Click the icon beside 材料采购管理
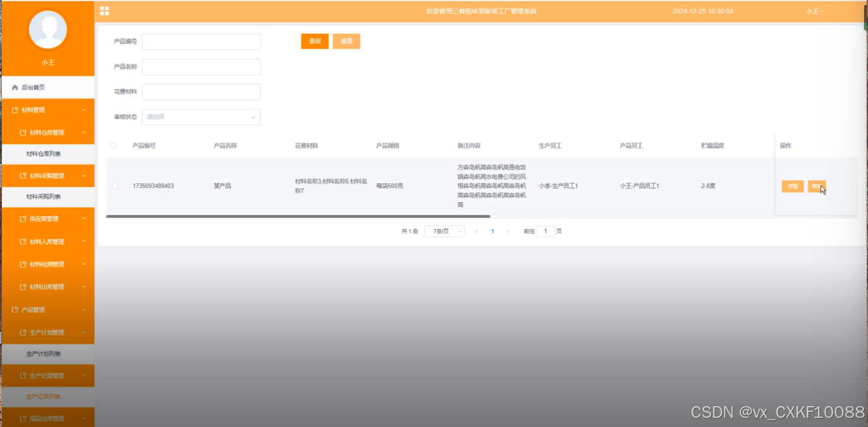This screenshot has width=868, height=427. 23,176
